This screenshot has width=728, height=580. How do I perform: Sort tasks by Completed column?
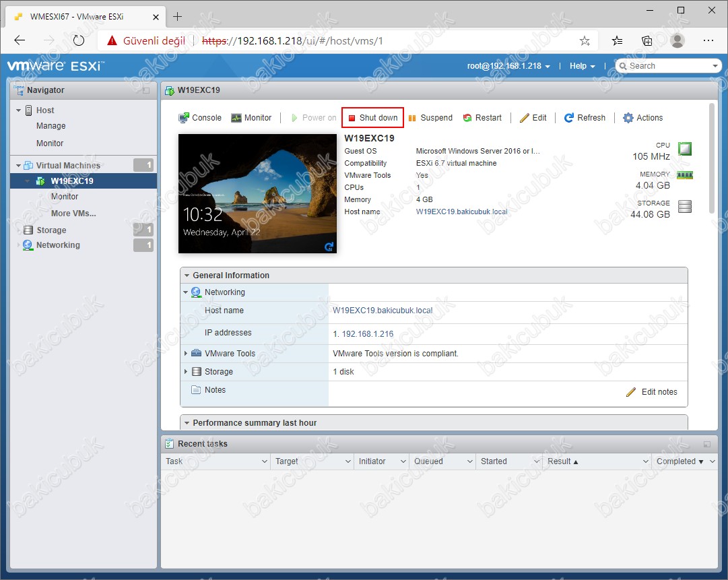pyautogui.click(x=675, y=461)
